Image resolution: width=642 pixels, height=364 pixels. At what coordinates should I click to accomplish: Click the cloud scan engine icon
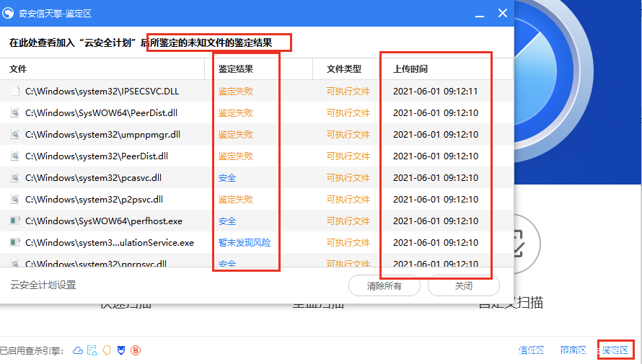click(79, 350)
